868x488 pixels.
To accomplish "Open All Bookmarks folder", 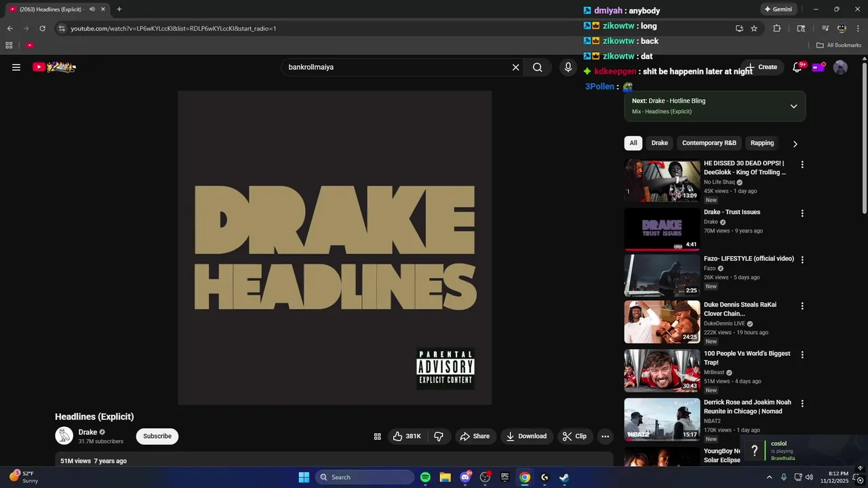I will click(839, 45).
